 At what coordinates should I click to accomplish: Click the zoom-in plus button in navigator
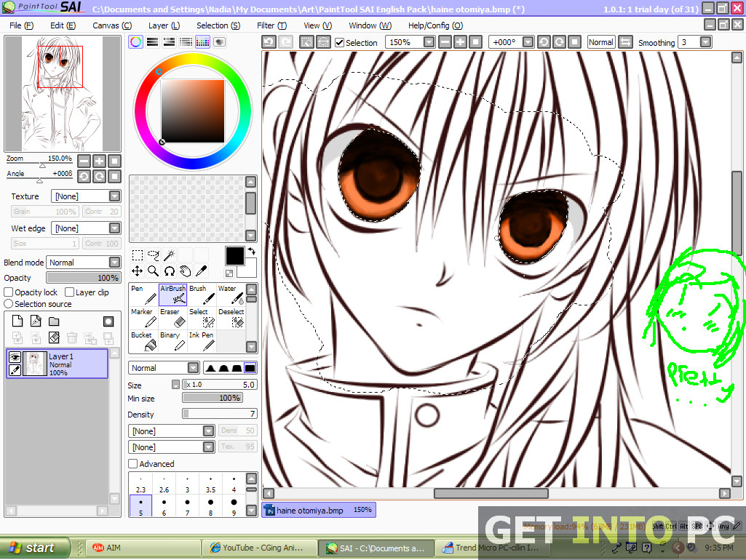pyautogui.click(x=100, y=161)
